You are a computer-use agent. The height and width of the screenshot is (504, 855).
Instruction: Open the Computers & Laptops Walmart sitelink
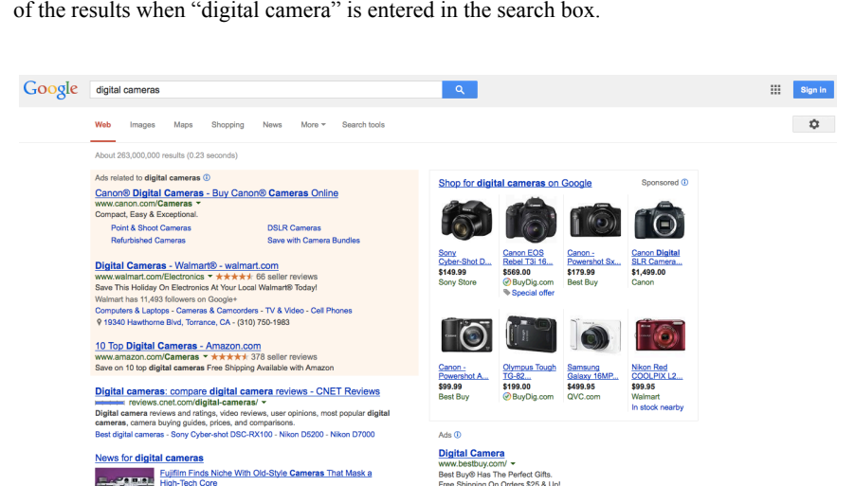coord(132,311)
